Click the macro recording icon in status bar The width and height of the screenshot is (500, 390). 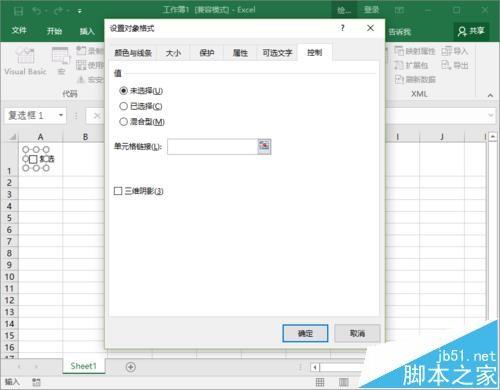tap(37, 382)
